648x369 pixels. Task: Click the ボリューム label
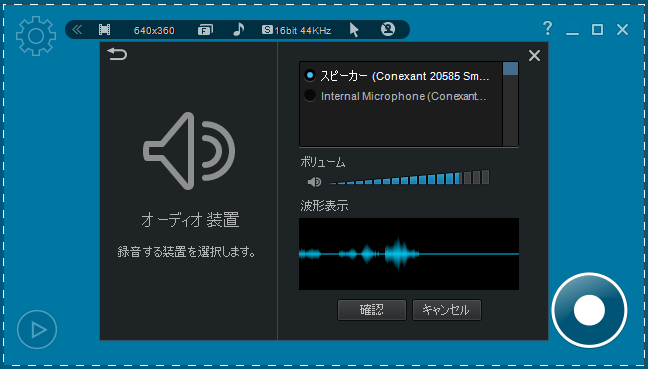tap(323, 162)
